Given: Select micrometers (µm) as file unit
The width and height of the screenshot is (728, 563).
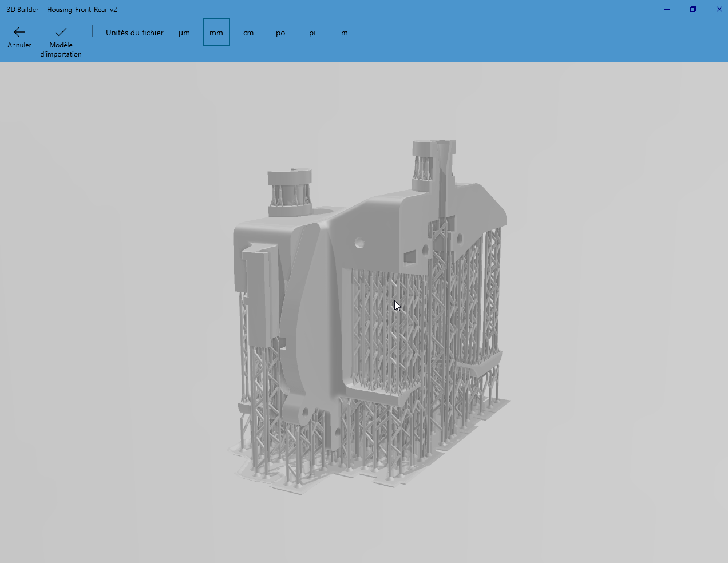Looking at the screenshot, I should [184, 33].
